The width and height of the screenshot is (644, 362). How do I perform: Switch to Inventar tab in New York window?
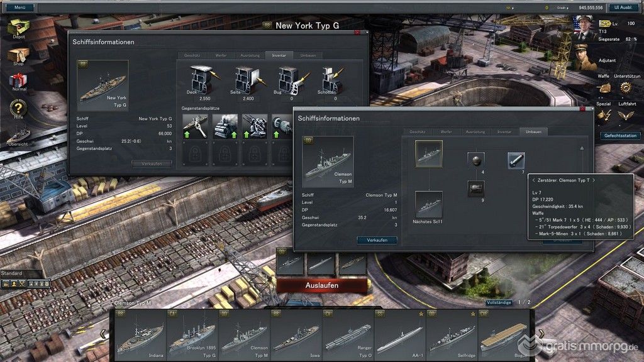(x=279, y=55)
